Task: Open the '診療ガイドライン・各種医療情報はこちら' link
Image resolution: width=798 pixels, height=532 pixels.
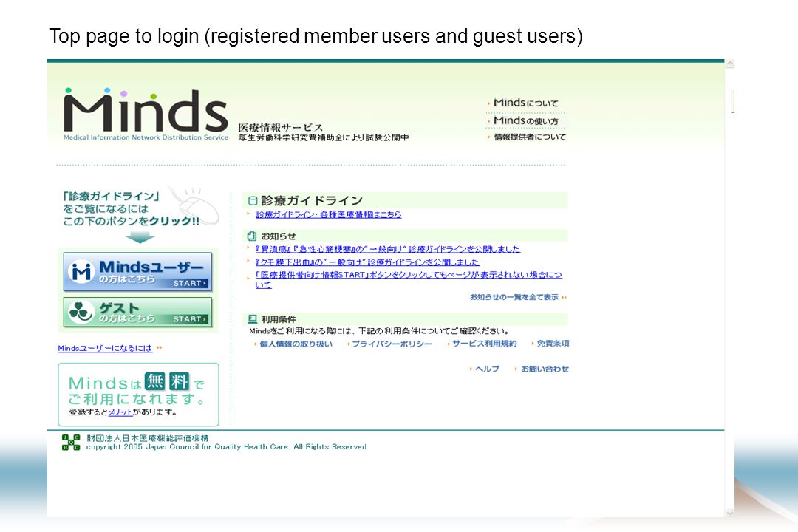Action: (x=328, y=215)
